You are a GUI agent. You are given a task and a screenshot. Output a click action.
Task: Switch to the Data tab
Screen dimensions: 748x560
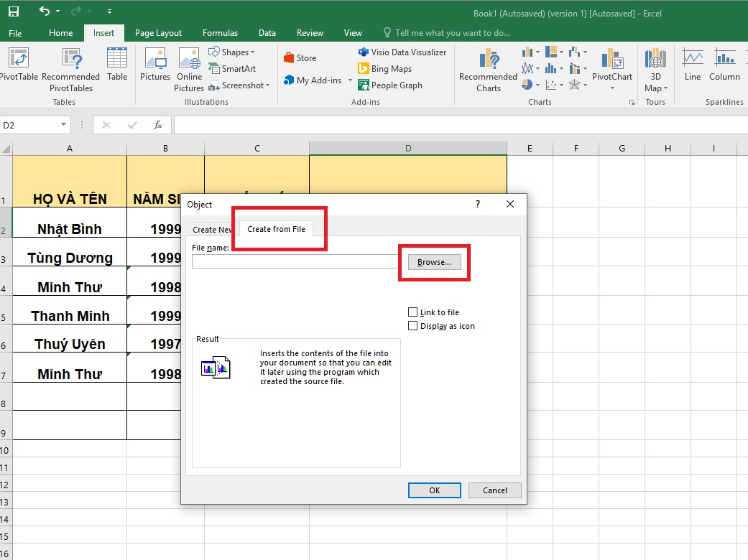pyautogui.click(x=267, y=33)
